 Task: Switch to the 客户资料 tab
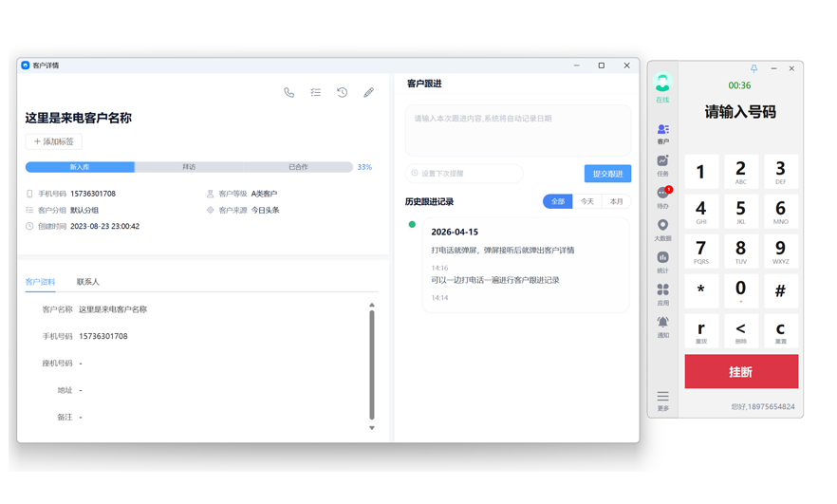(x=40, y=282)
